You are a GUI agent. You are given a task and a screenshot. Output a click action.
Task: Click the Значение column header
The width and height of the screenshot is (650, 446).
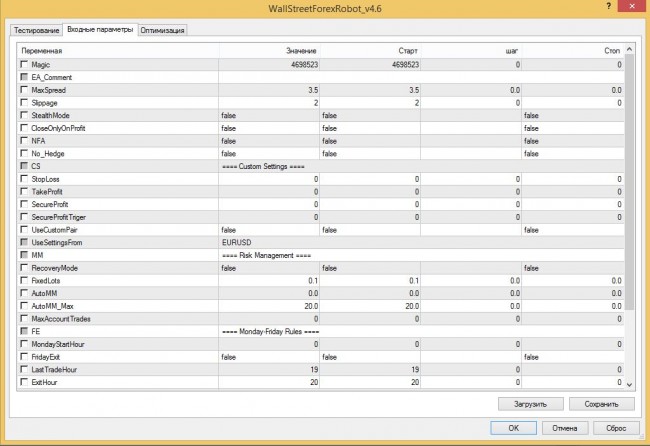[x=269, y=51]
